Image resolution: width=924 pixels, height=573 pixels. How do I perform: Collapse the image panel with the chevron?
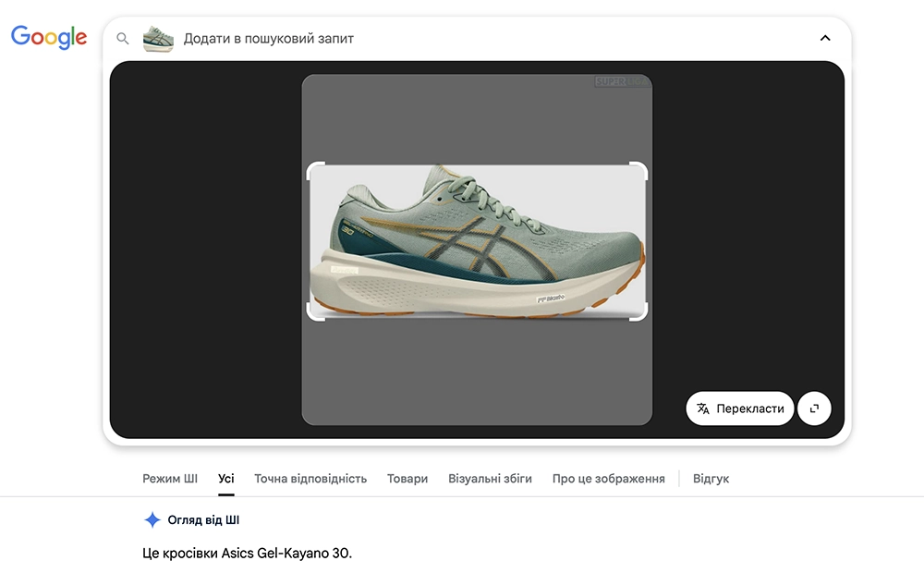click(x=825, y=39)
